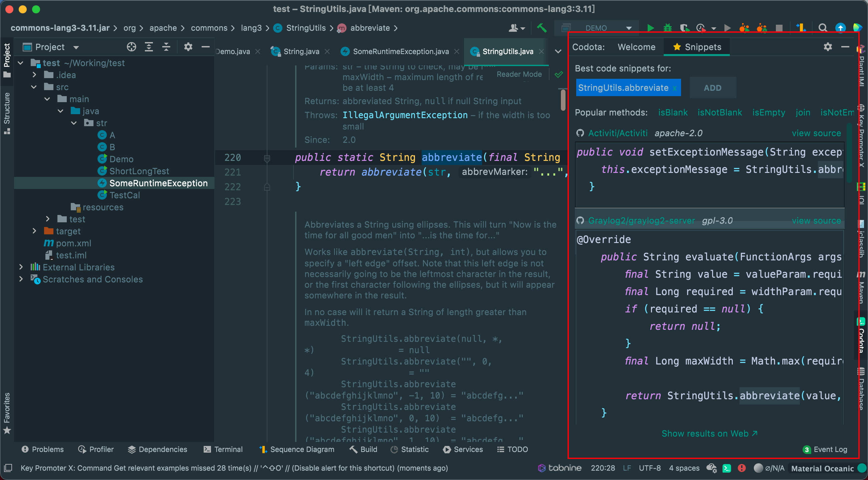Viewport: 868px width, 480px height.
Task: Click the tabnine status bar widget
Action: click(560, 468)
